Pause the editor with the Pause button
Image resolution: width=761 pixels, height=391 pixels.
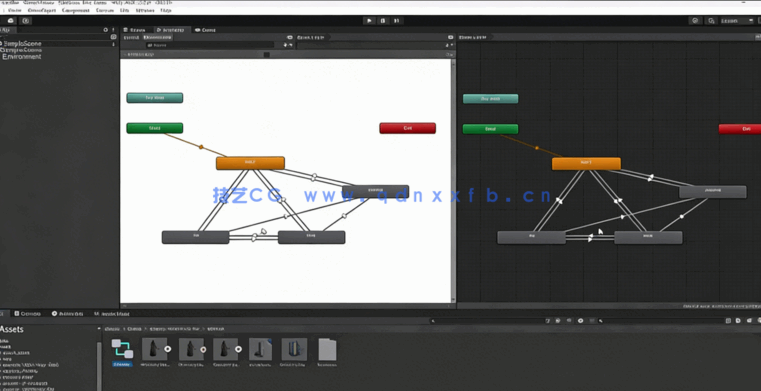tap(383, 21)
